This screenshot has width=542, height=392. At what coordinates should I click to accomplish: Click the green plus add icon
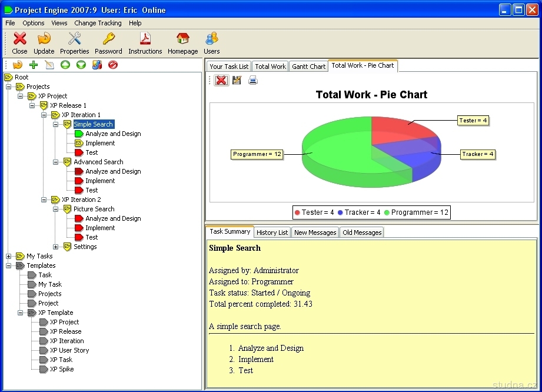[x=34, y=65]
